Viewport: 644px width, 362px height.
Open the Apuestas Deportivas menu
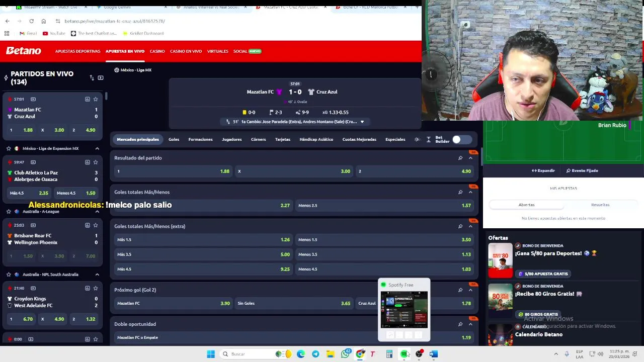(77, 51)
